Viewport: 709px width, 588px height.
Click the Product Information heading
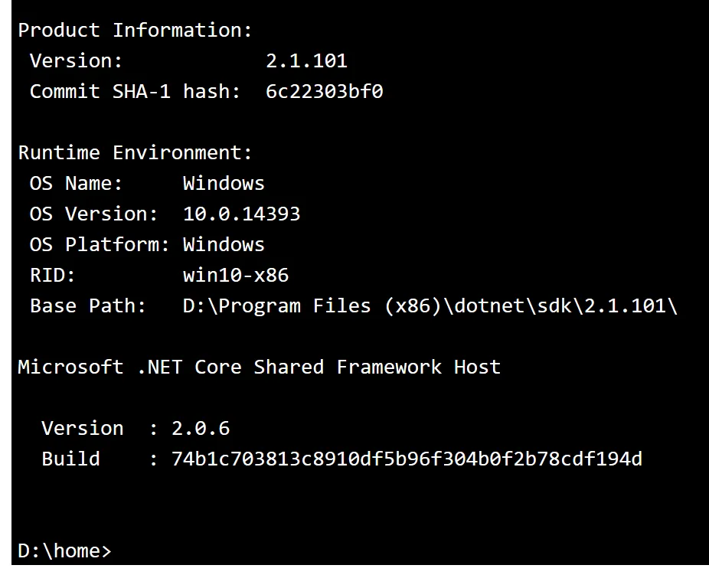(x=135, y=31)
